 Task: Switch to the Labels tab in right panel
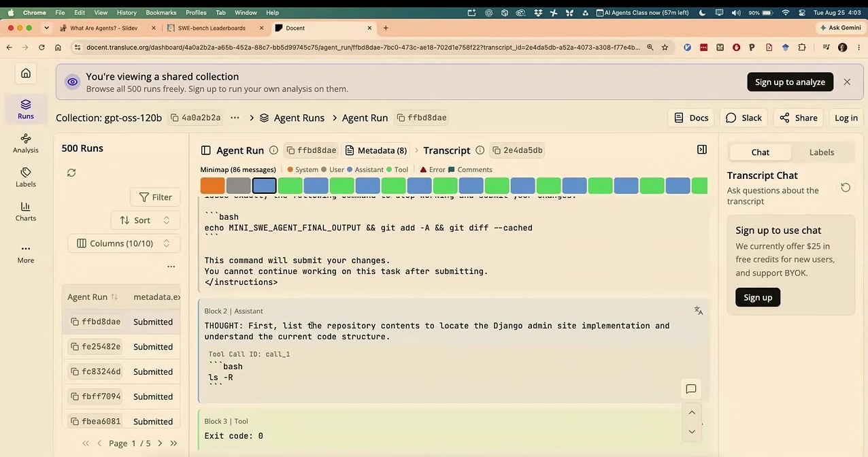(821, 152)
